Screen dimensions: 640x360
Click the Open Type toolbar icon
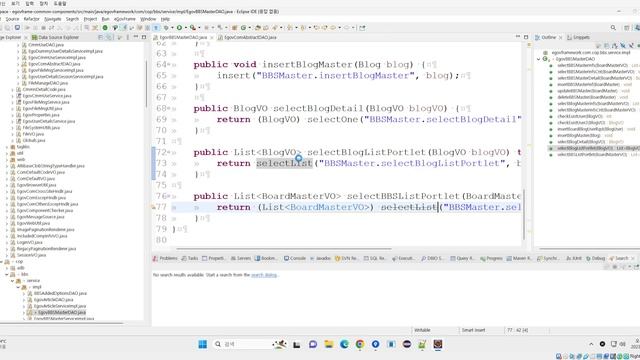click(x=258, y=28)
